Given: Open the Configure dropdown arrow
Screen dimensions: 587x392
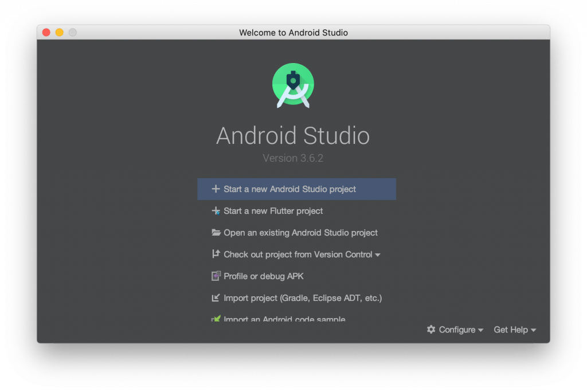Looking at the screenshot, I should pyautogui.click(x=481, y=330).
